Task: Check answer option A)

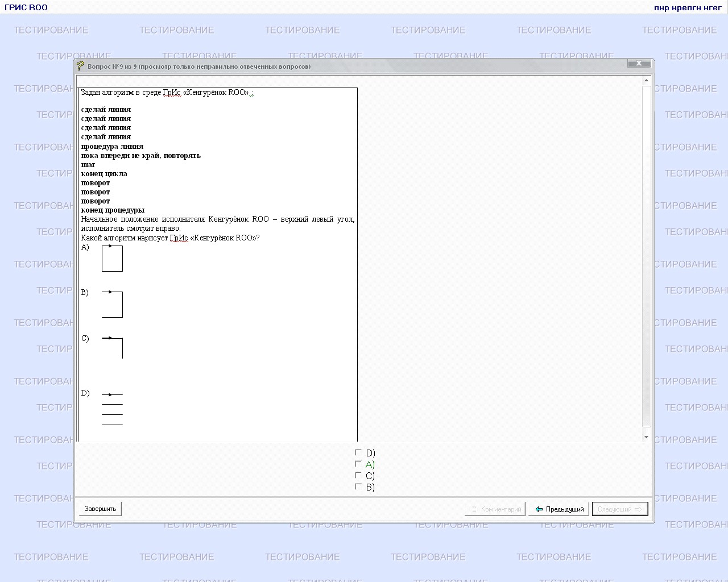Action: tap(358, 464)
